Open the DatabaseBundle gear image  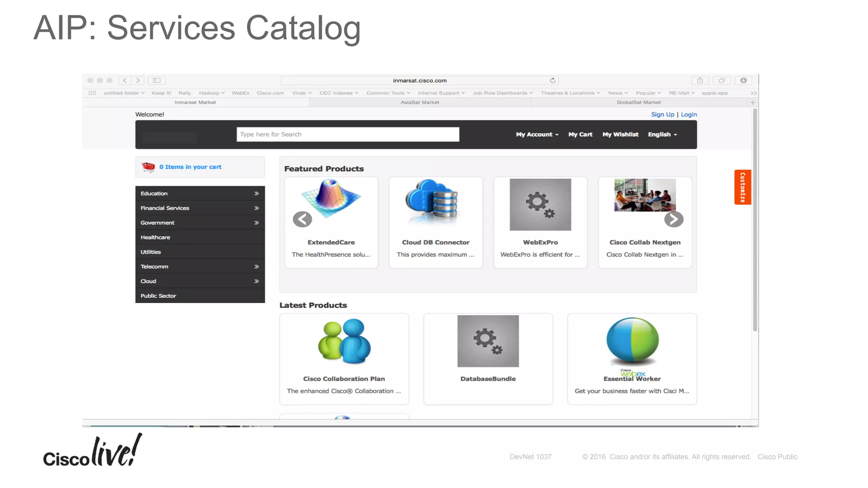(x=488, y=341)
